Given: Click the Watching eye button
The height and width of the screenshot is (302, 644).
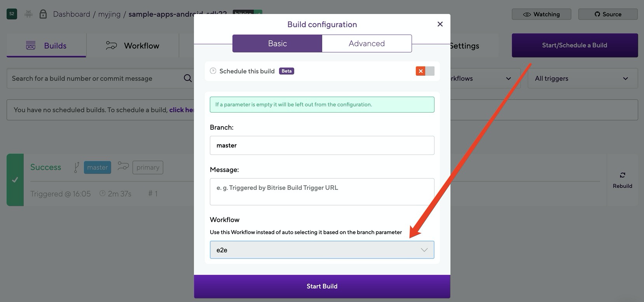Looking at the screenshot, I should tap(541, 14).
